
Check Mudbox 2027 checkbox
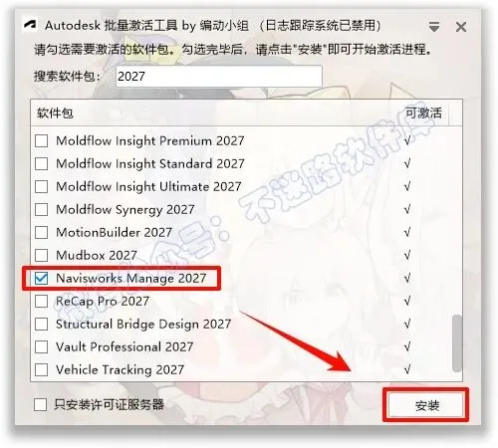click(x=41, y=255)
